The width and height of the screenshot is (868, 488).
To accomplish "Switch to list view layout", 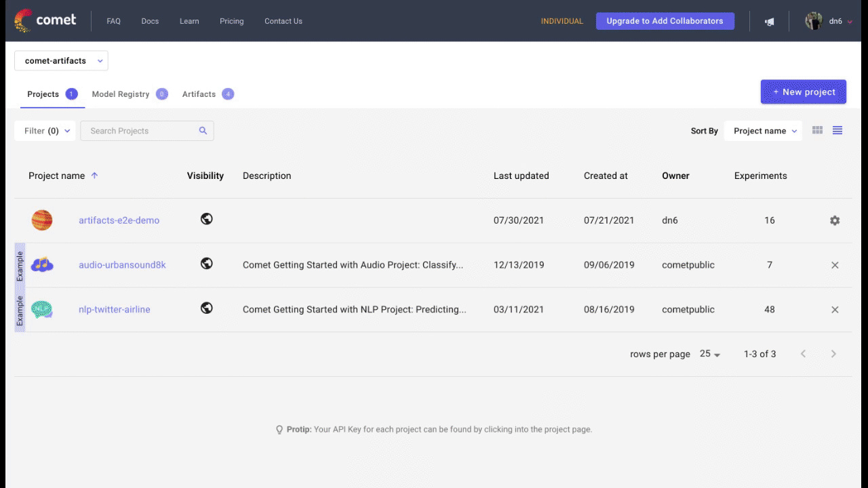I will tap(837, 131).
